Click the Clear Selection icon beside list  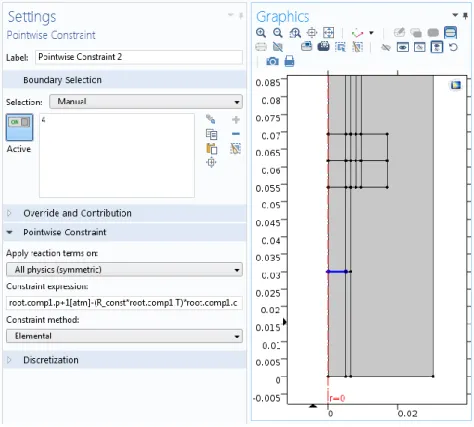point(236,149)
